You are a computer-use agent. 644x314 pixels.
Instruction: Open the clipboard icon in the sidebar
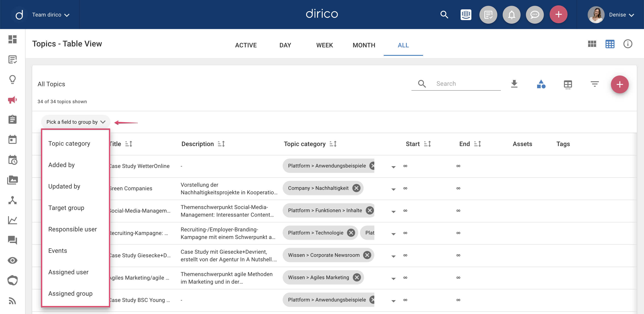pyautogui.click(x=13, y=119)
